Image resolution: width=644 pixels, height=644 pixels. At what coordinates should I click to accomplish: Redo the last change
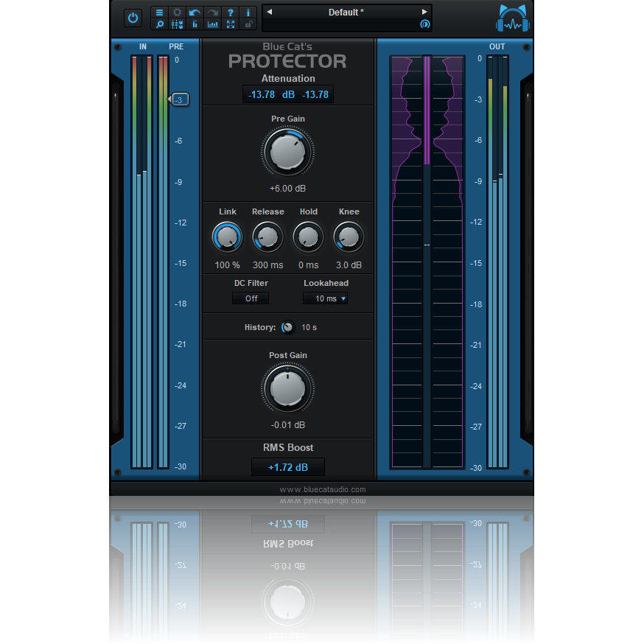point(212,13)
